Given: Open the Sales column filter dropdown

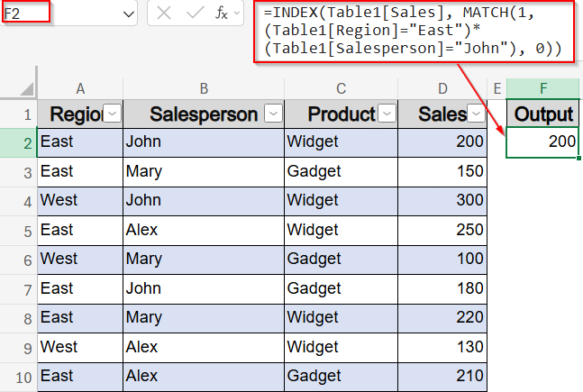Looking at the screenshot, I should tap(477, 113).
